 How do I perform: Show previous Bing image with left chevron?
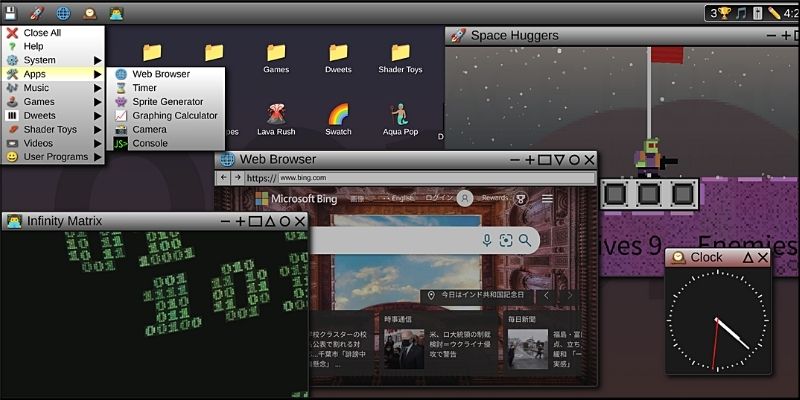(x=546, y=295)
